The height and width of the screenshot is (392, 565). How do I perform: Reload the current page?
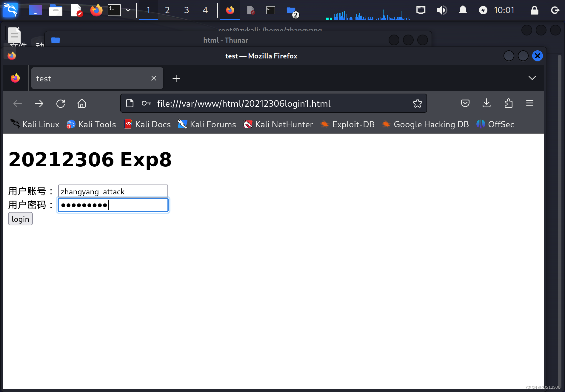tap(61, 104)
